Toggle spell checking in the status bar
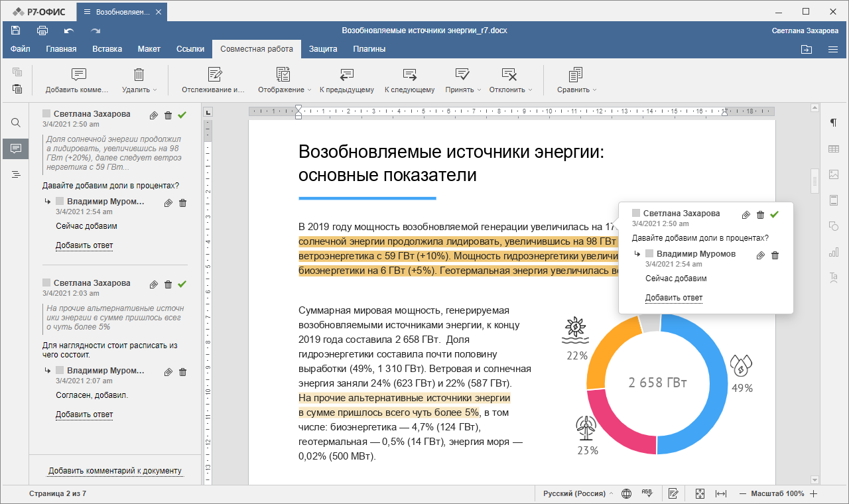This screenshot has width=849, height=504. point(647,493)
